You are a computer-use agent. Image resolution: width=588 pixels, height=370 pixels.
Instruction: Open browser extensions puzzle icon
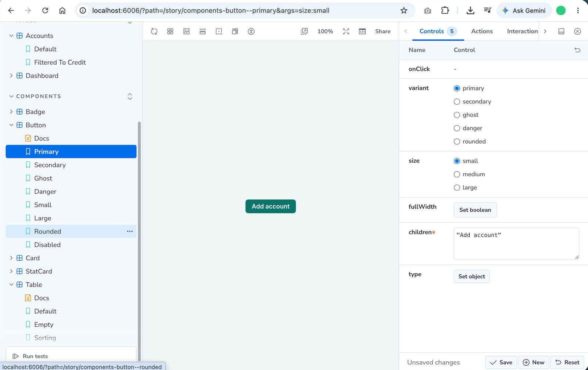point(445,10)
